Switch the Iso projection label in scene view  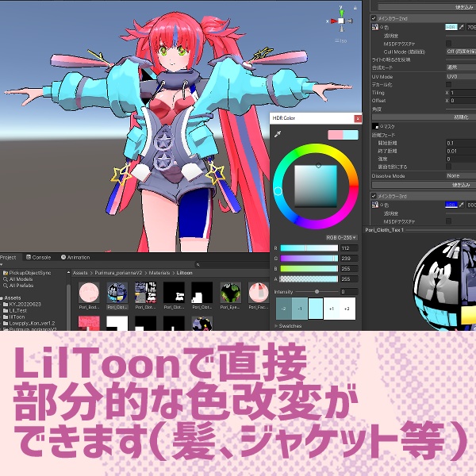[340, 40]
